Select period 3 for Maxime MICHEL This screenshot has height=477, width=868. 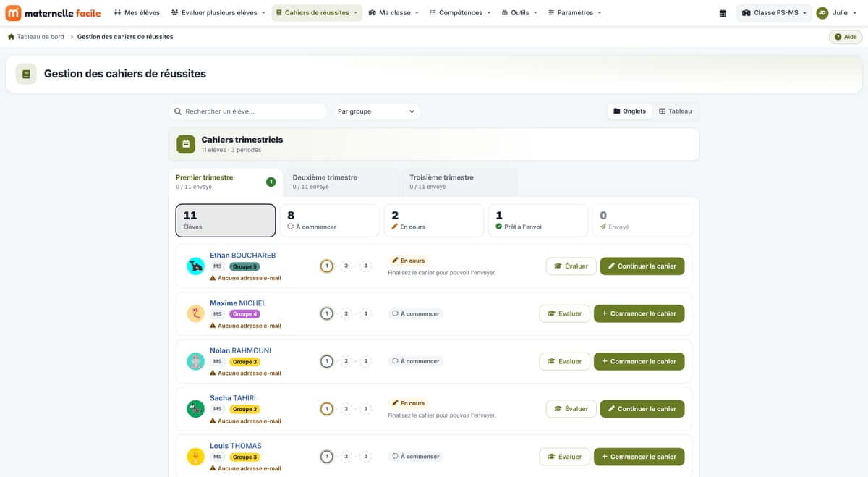[366, 313]
